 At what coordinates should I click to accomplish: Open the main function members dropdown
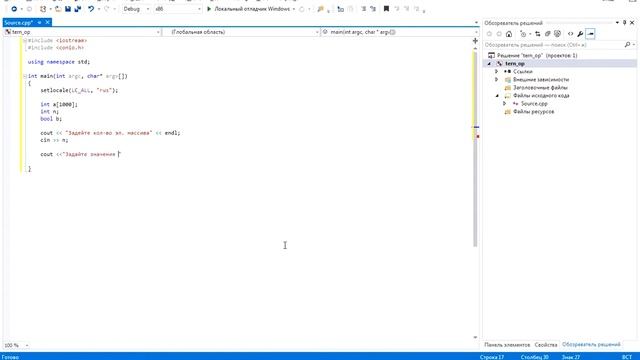point(399,32)
